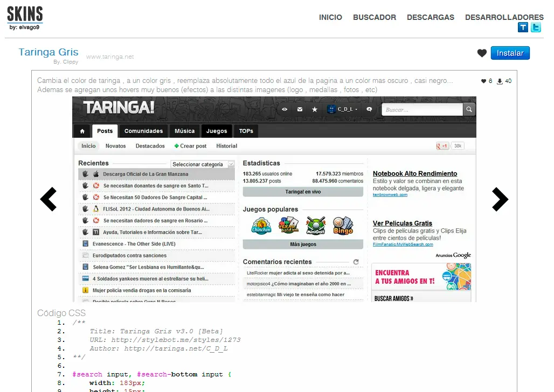Click Novatos sub-navigation link
Image resolution: width=554 pixels, height=392 pixels.
[x=115, y=146]
